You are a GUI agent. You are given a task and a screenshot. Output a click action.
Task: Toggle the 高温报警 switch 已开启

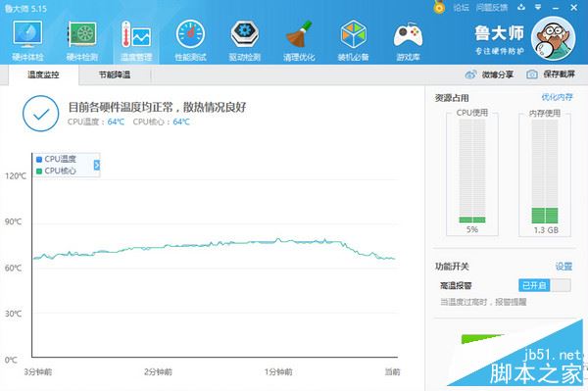[x=545, y=285]
